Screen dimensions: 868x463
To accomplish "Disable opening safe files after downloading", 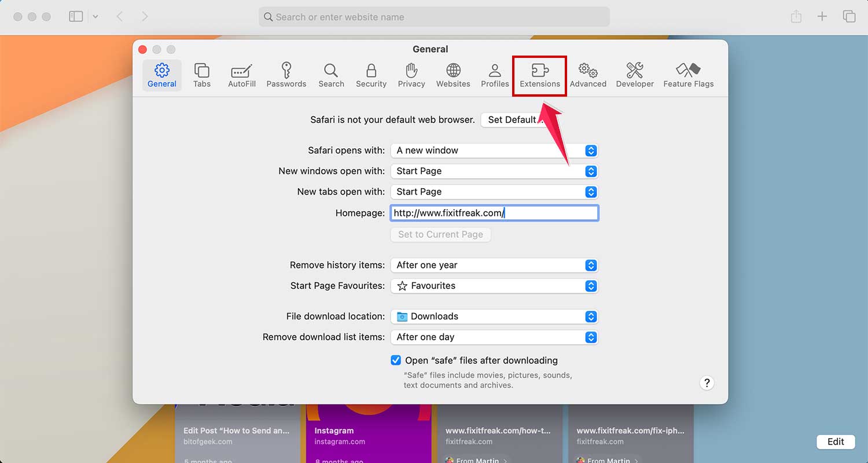I will [395, 360].
